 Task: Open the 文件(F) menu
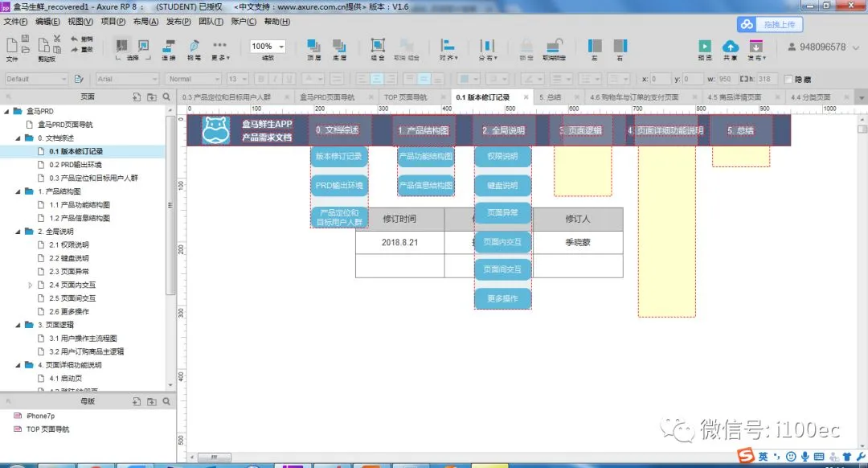click(x=15, y=22)
